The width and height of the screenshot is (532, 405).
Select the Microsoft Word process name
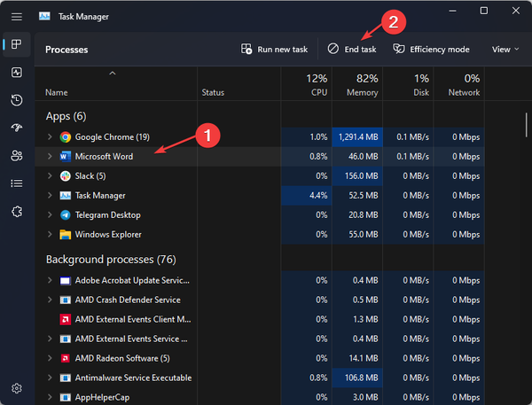[104, 156]
